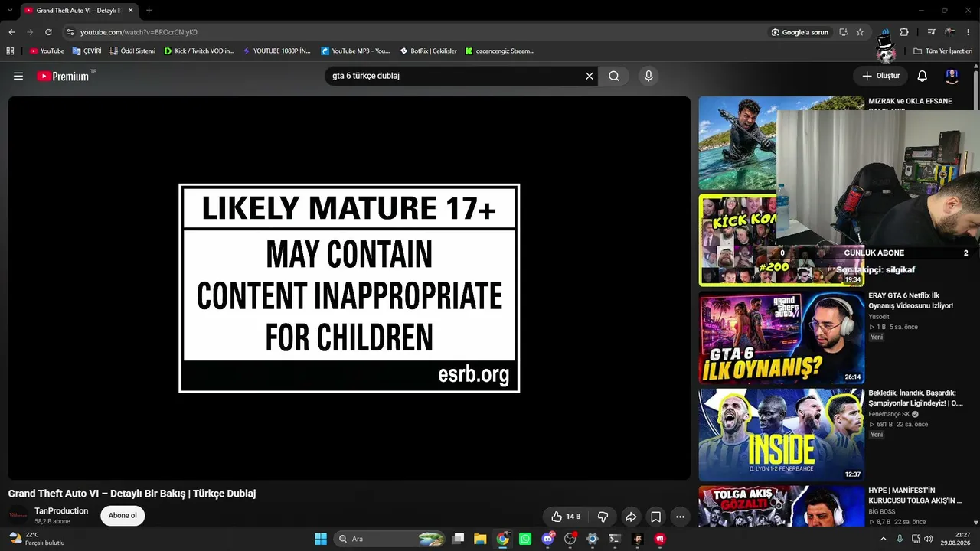The image size is (980, 551).
Task: Open YouTube notifications bell
Action: [x=923, y=77]
